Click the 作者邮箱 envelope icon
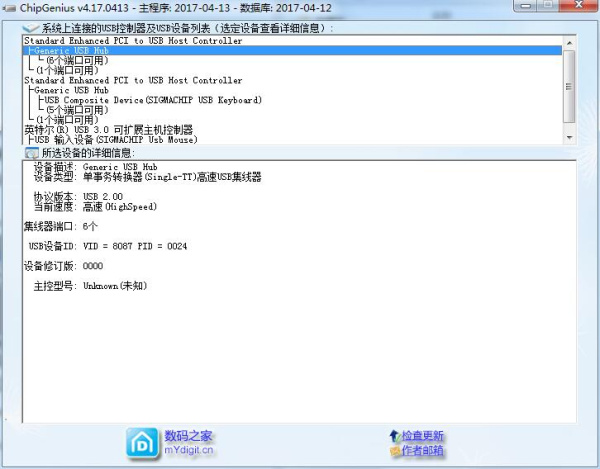 [x=394, y=452]
